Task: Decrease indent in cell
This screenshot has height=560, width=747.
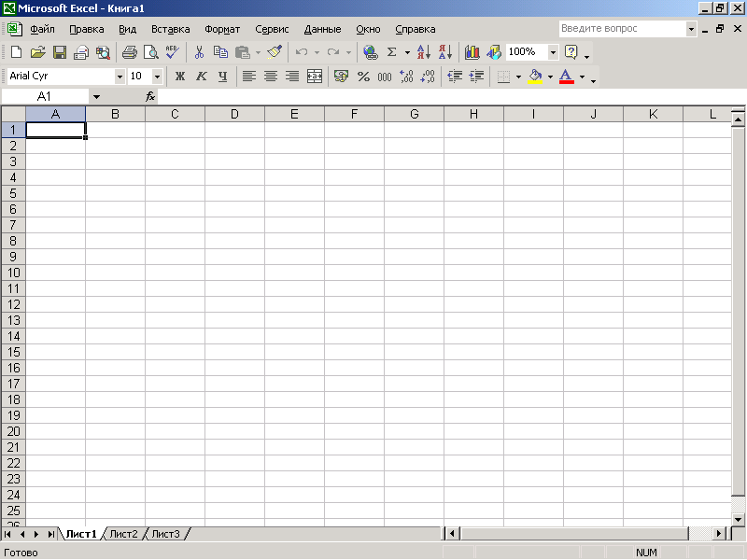Action: coord(455,77)
